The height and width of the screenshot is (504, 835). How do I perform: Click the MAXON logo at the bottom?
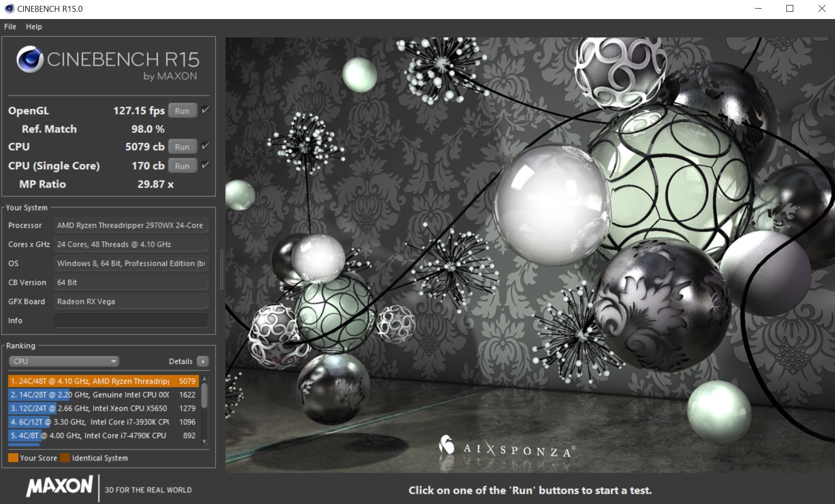click(59, 486)
